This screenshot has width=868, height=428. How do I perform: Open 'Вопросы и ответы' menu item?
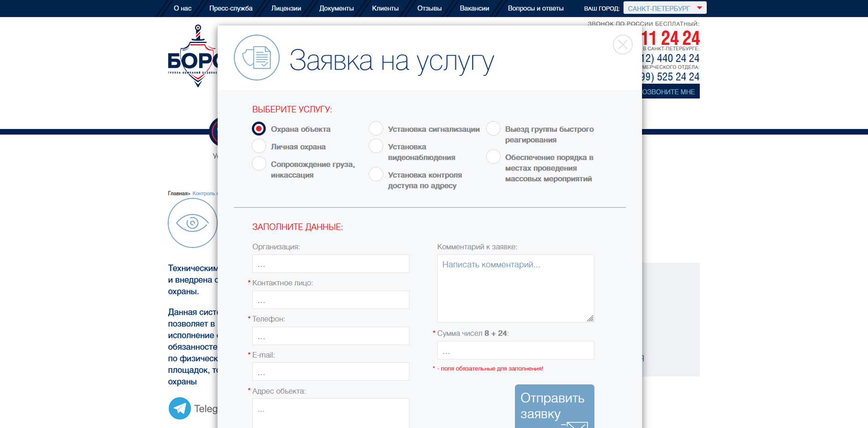coord(535,8)
